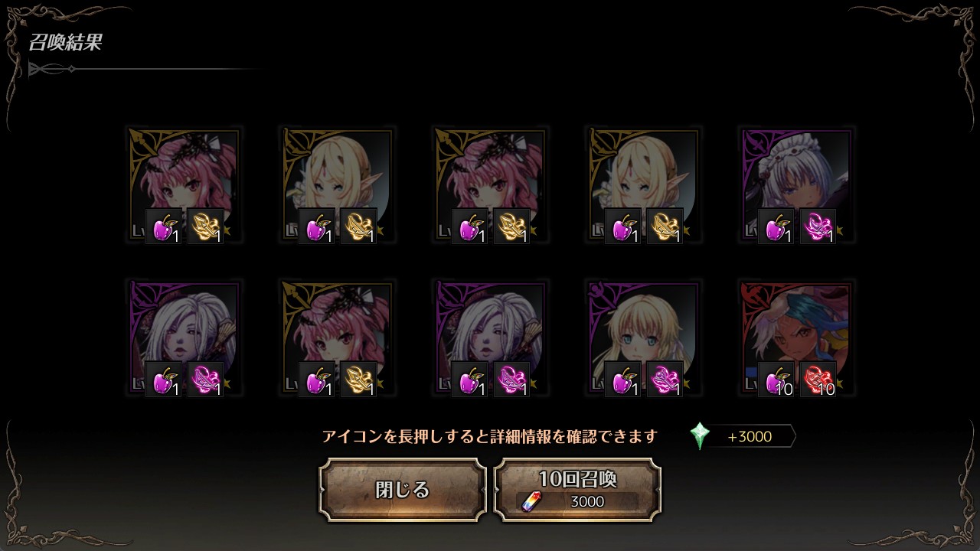Select the fourth card in the top row

coord(643,185)
